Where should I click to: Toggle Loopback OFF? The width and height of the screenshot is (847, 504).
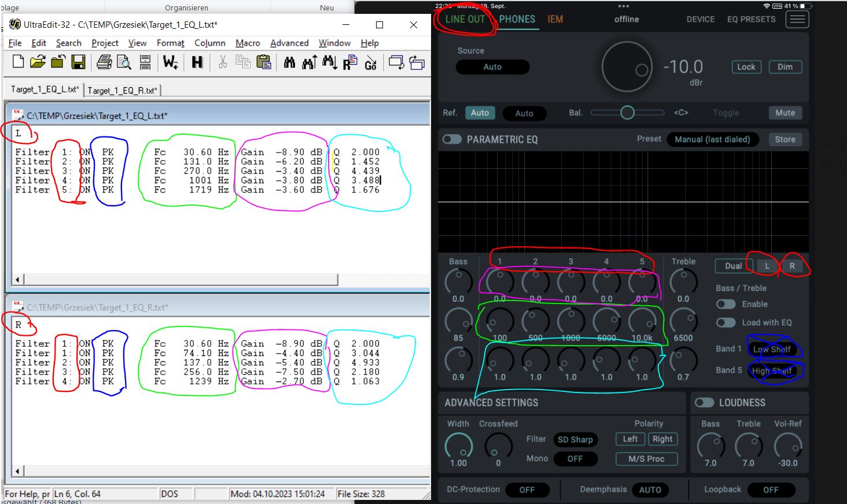771,490
